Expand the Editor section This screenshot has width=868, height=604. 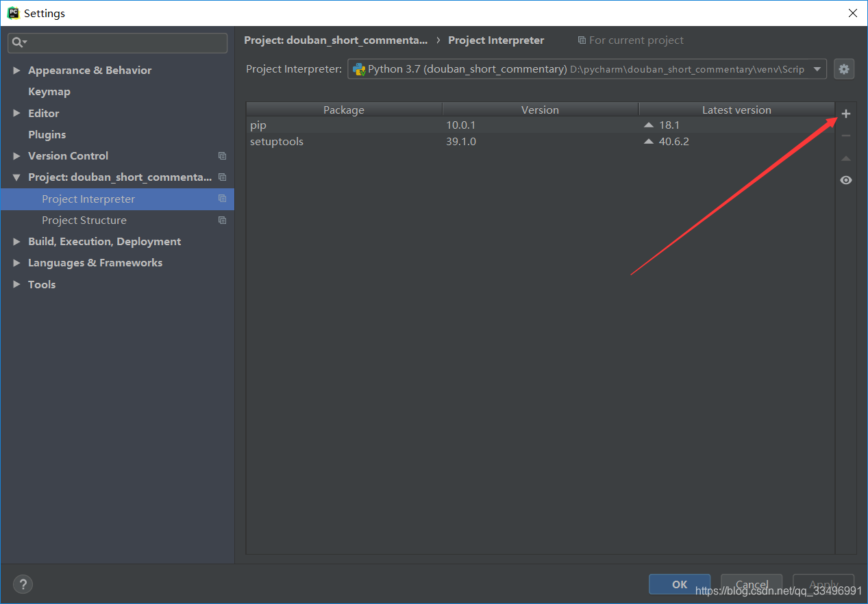pos(16,114)
